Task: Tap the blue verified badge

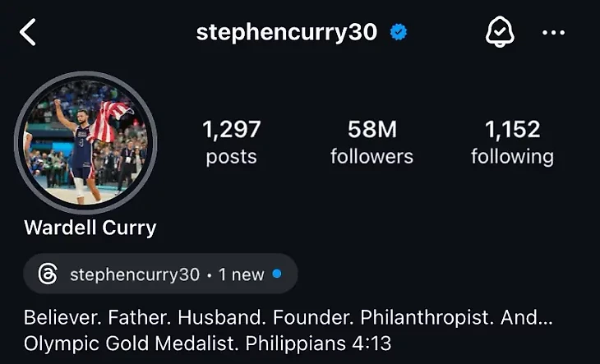Action: pyautogui.click(x=399, y=33)
